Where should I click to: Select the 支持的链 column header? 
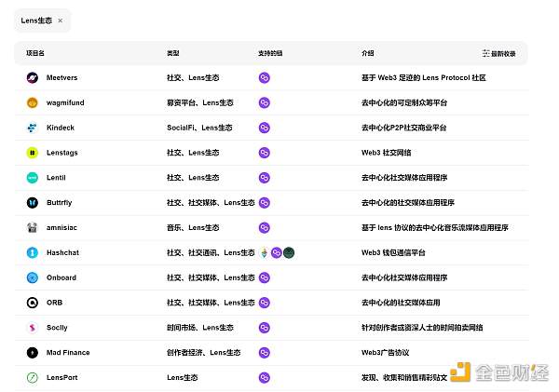270,53
